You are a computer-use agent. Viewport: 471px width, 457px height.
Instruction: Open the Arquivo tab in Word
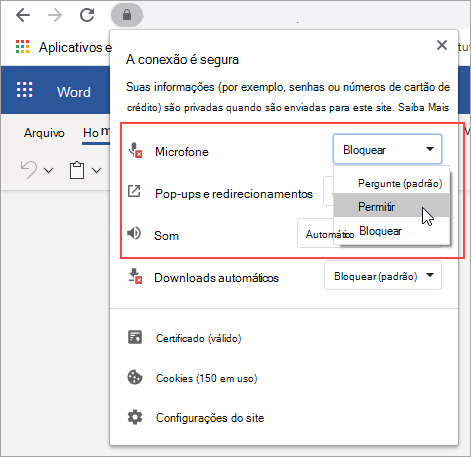point(44,133)
